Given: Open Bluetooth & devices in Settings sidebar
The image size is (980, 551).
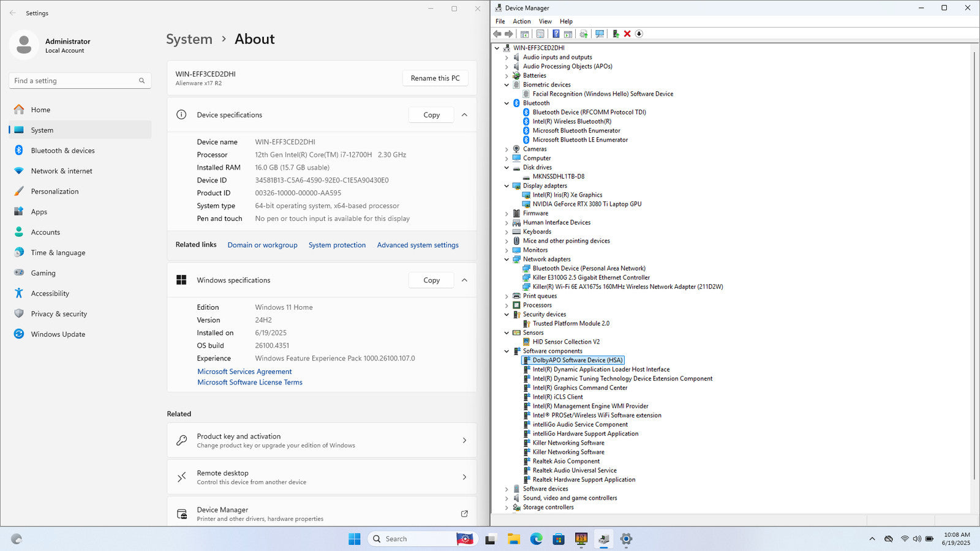Looking at the screenshot, I should coord(62,151).
